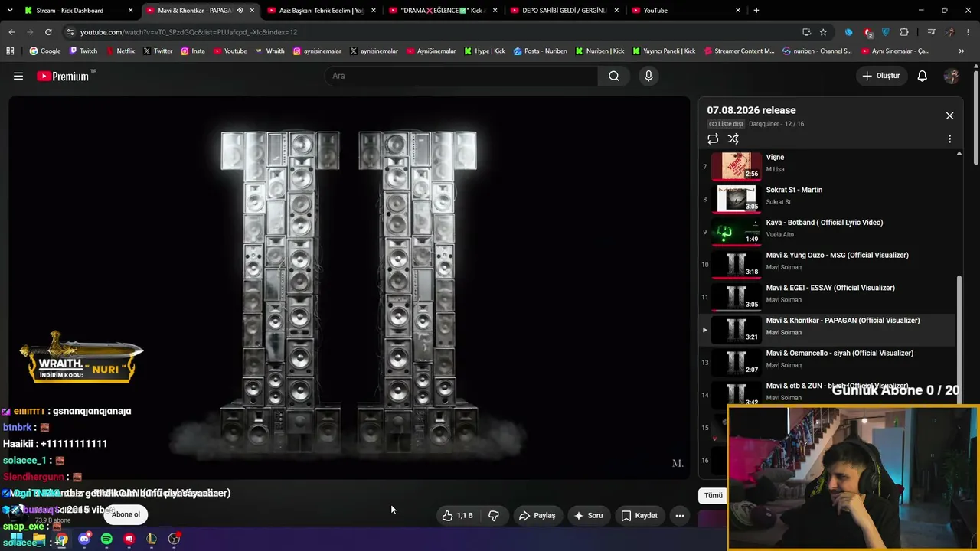Start voice search with the microphone
This screenshot has height=551, width=980.
click(648, 76)
